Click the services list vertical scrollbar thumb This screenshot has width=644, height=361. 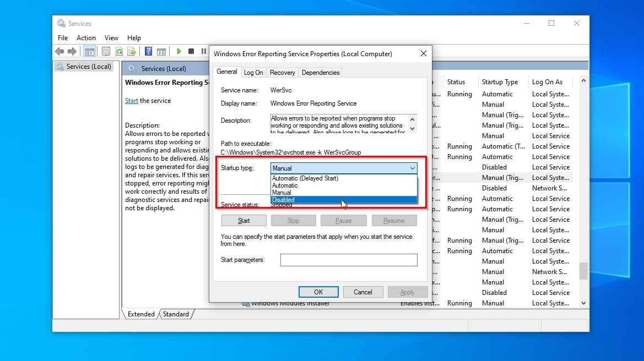point(583,271)
